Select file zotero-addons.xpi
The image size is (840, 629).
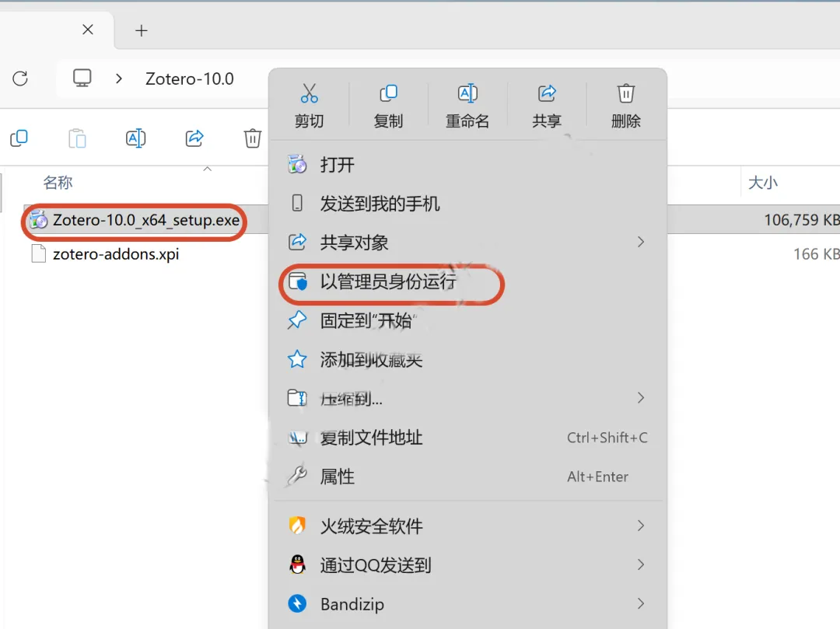click(x=116, y=253)
